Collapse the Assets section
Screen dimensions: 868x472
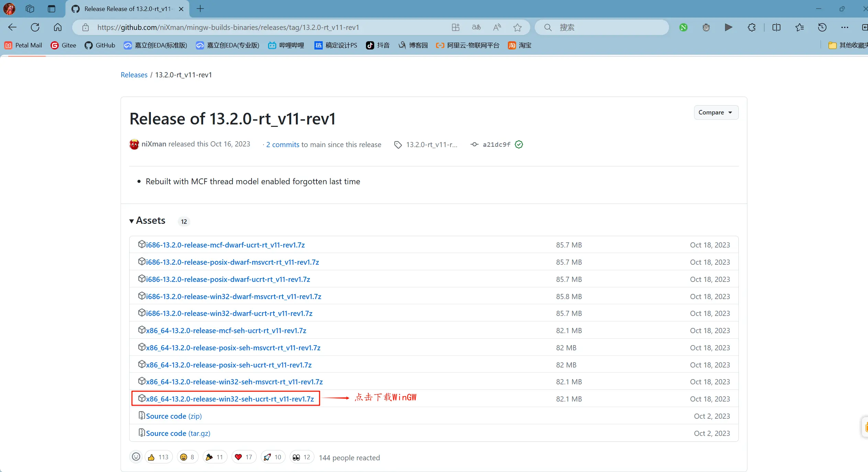click(x=147, y=220)
